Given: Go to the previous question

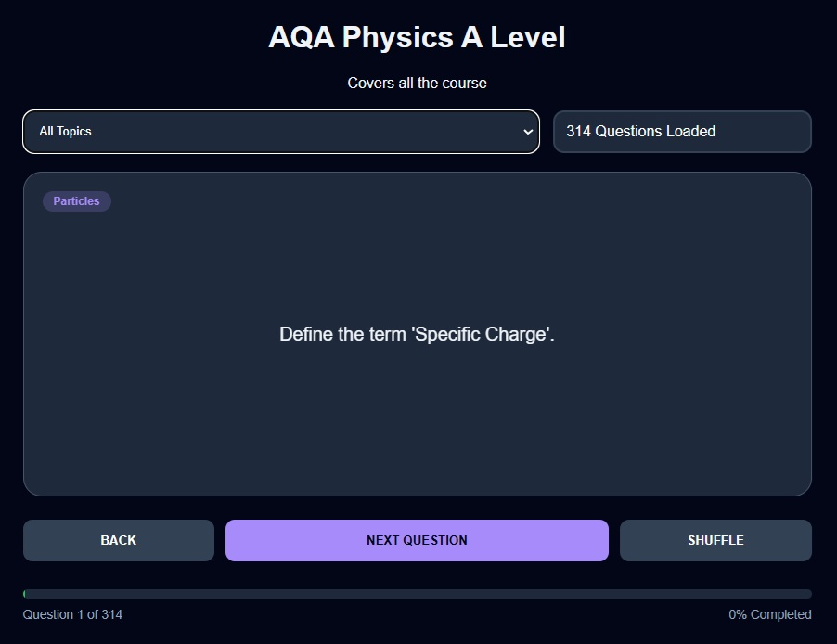Looking at the screenshot, I should coord(118,540).
